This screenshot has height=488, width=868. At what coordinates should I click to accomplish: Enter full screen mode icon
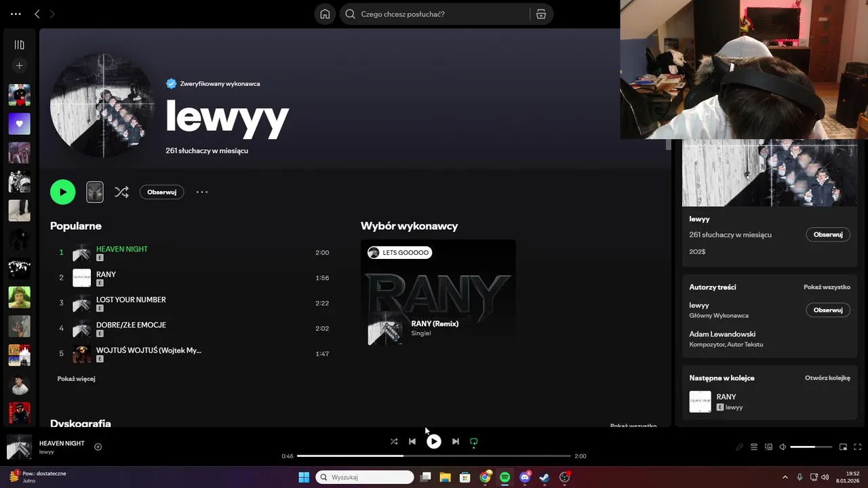pyautogui.click(x=858, y=447)
